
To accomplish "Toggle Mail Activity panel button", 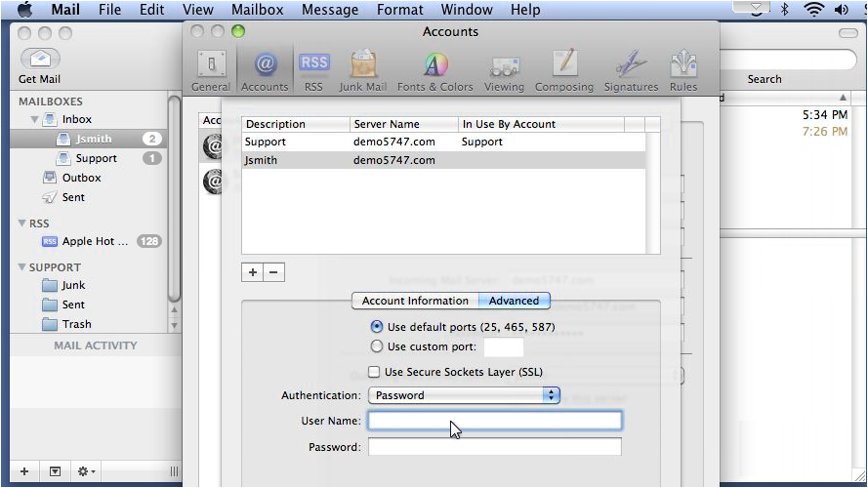I will click(x=55, y=471).
